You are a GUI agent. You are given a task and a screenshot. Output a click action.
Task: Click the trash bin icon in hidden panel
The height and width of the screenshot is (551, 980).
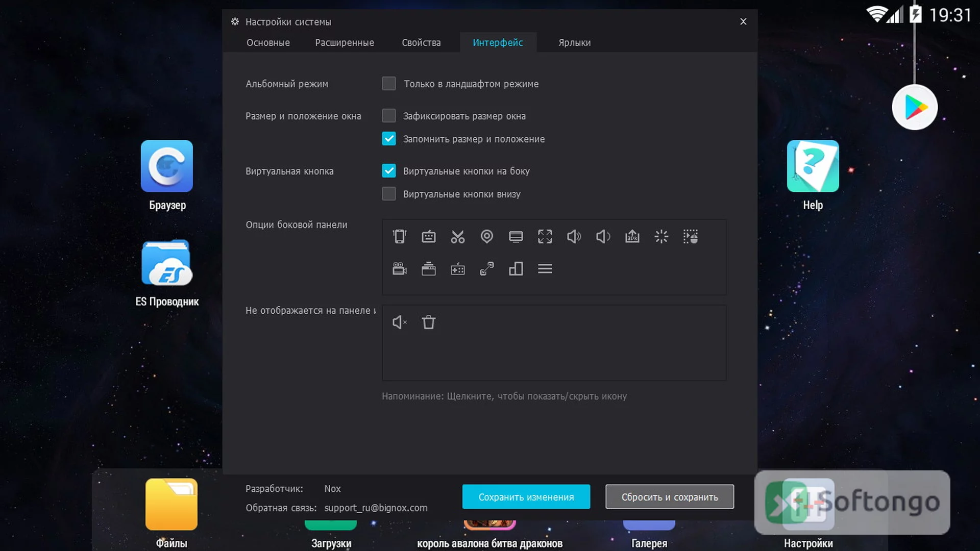429,322
